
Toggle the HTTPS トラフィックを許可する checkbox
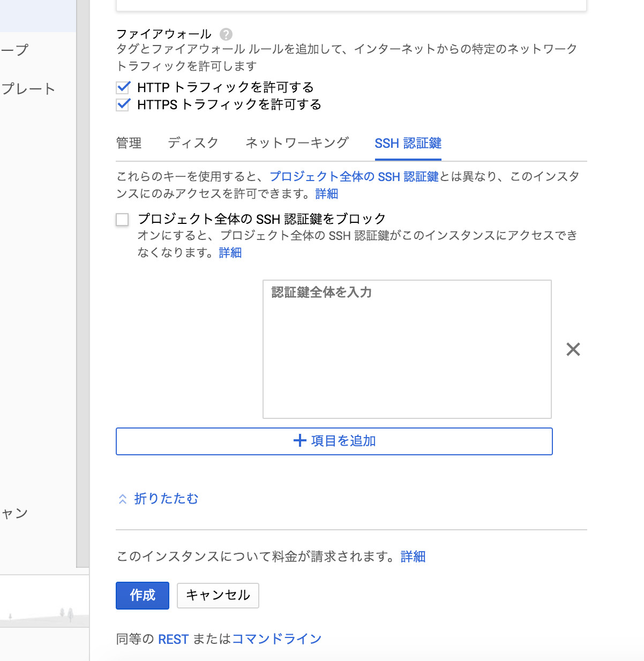tap(123, 104)
